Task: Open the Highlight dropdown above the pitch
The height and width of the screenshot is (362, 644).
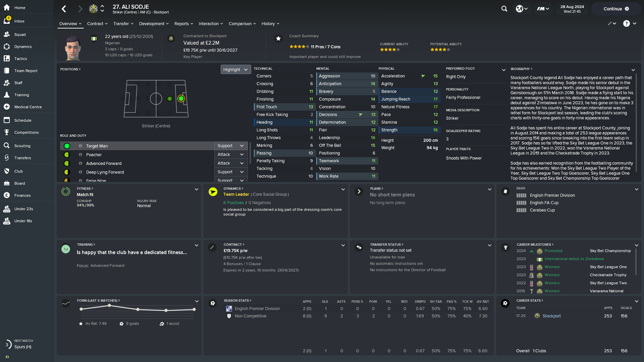Action: point(235,69)
